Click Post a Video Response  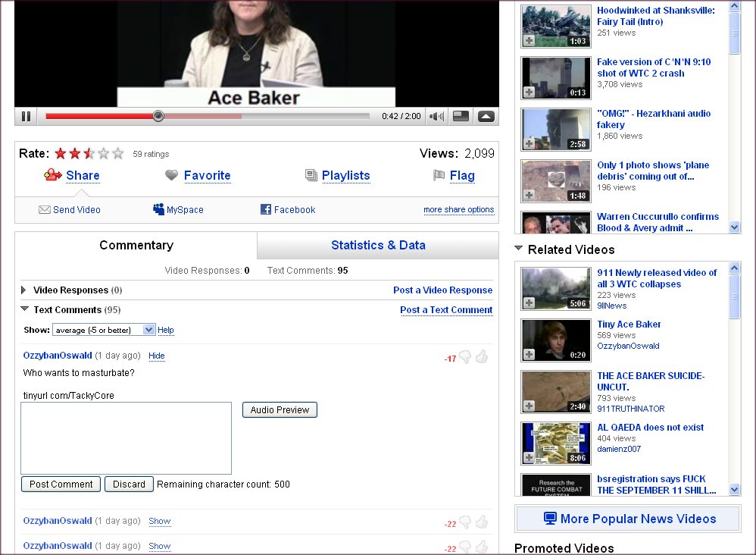442,290
